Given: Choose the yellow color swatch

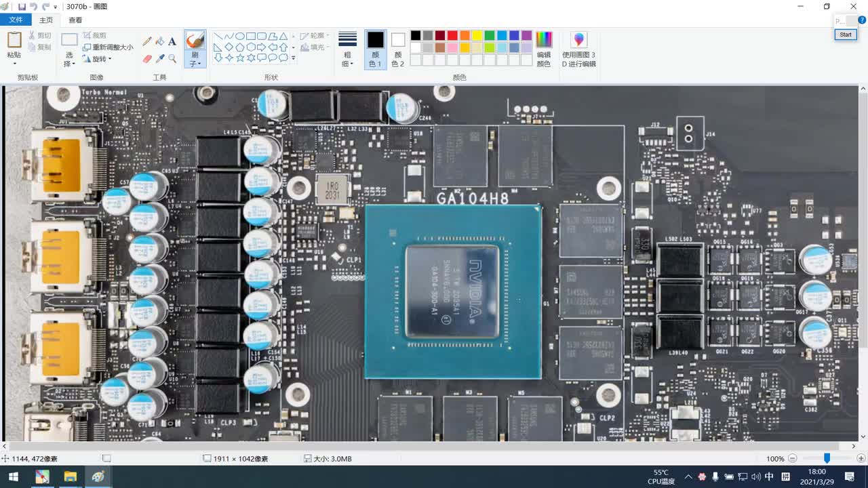Looking at the screenshot, I should point(477,35).
